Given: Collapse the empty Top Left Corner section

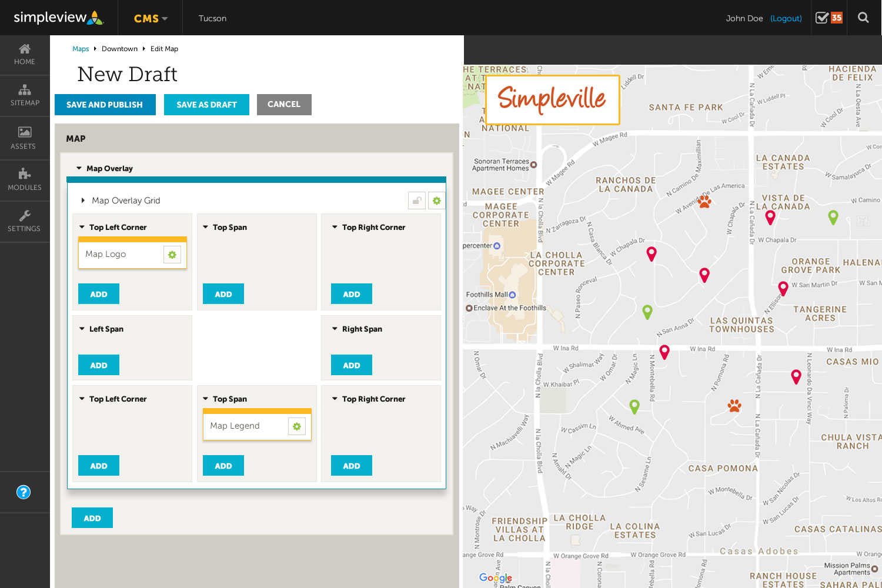Looking at the screenshot, I should tap(82, 399).
